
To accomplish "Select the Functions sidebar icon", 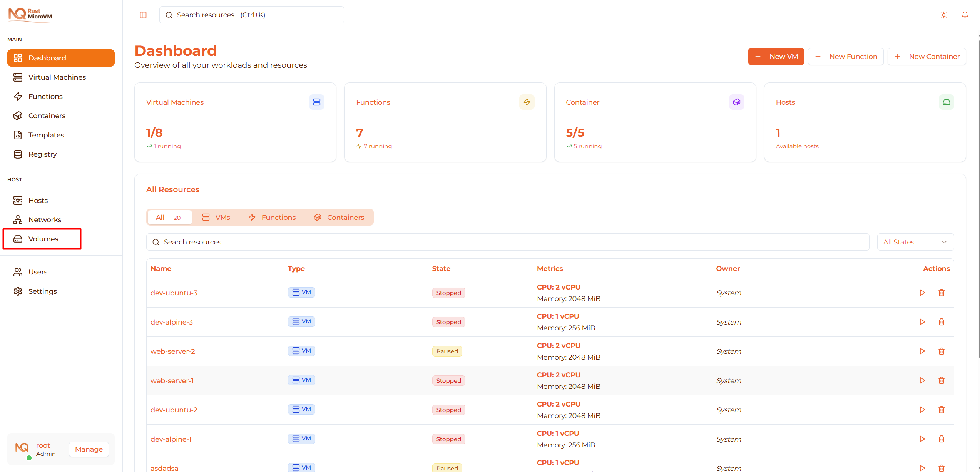I will click(18, 96).
